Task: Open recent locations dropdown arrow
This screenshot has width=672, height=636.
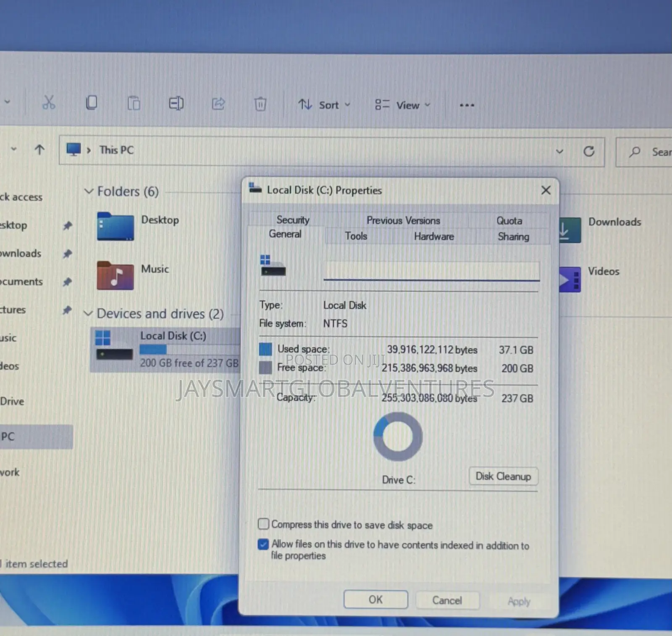Action: (x=13, y=149)
